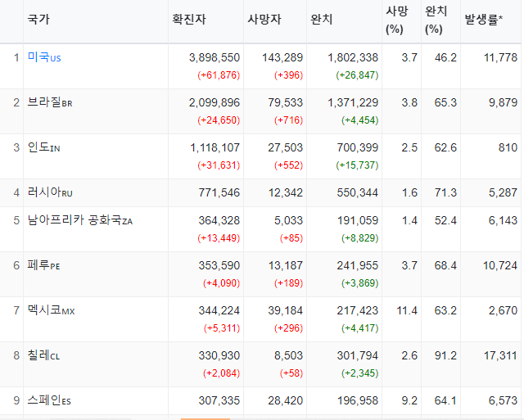
Task: Click the incidence value 11,778
Action: [500, 57]
